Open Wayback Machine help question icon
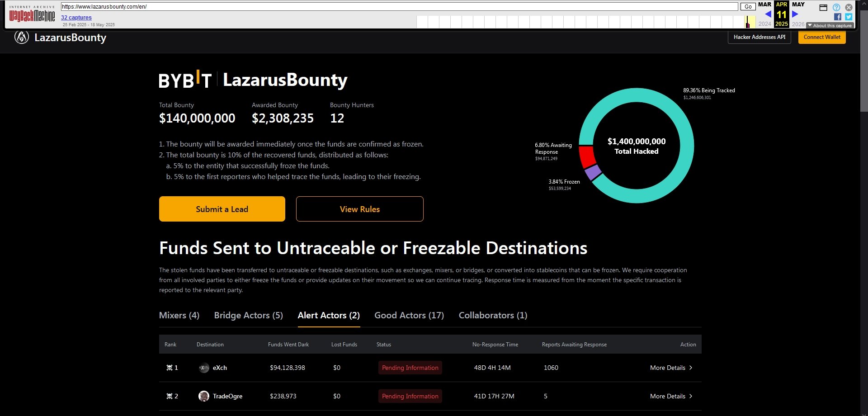Viewport: 868px width, 416px height. pyautogui.click(x=836, y=7)
